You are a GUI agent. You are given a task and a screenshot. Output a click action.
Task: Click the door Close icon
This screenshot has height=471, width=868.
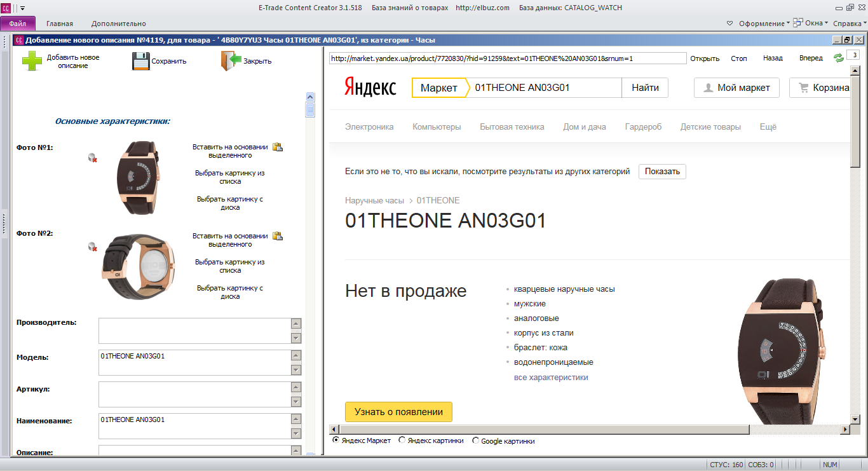pyautogui.click(x=231, y=61)
